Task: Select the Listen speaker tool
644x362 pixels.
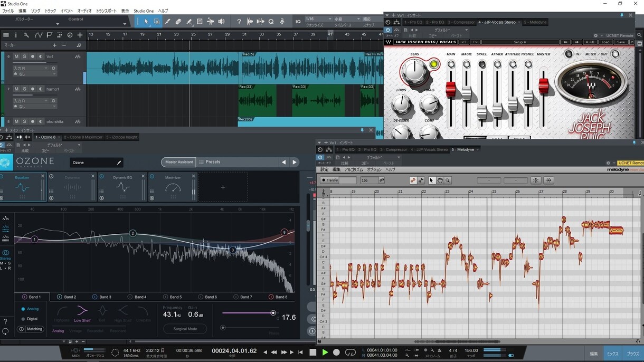Action: tap(221, 22)
